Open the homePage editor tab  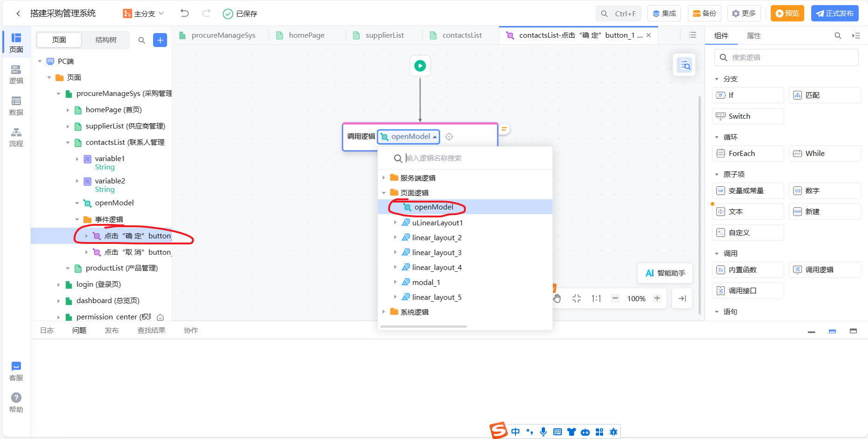pos(307,35)
